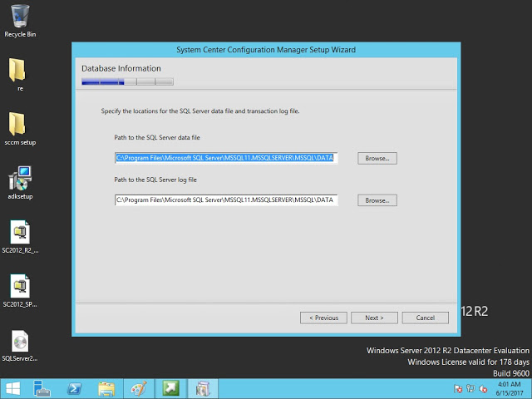Proceed with the Next button
The height and width of the screenshot is (399, 532).
(374, 318)
